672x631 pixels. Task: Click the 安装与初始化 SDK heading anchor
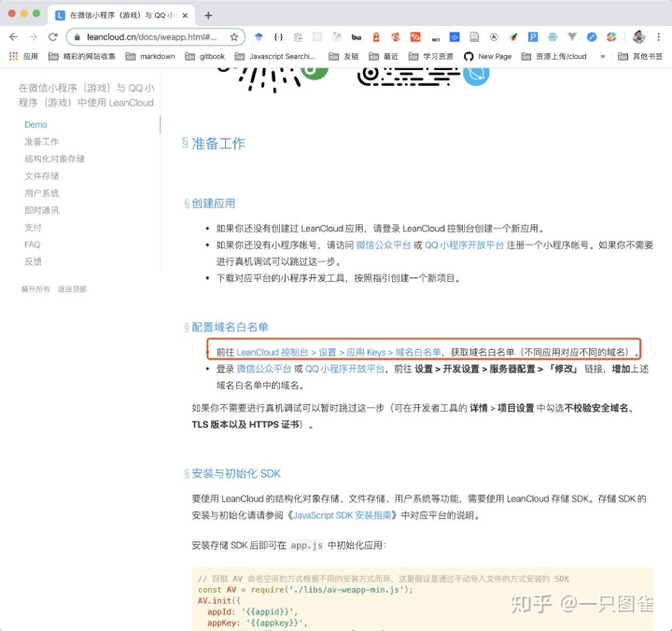[187, 473]
